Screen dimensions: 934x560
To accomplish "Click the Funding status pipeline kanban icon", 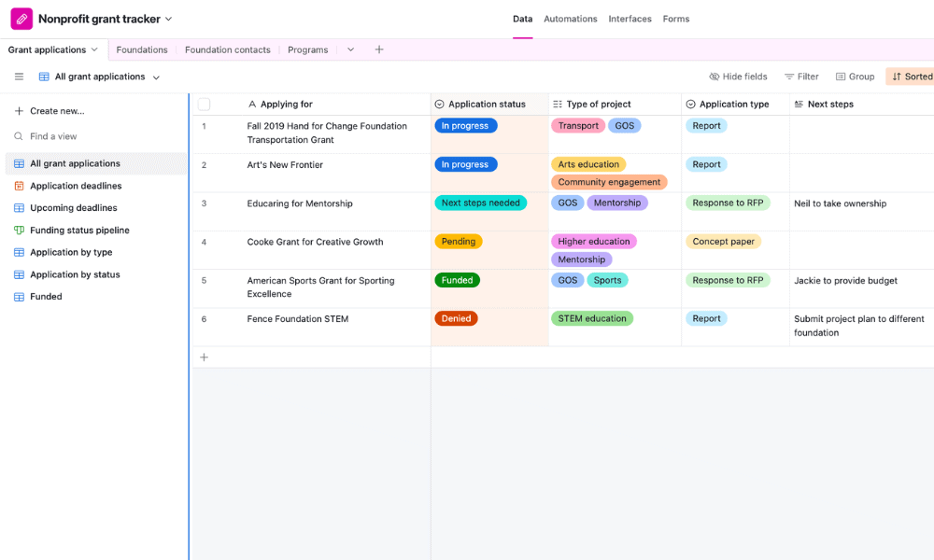I will [x=19, y=231].
